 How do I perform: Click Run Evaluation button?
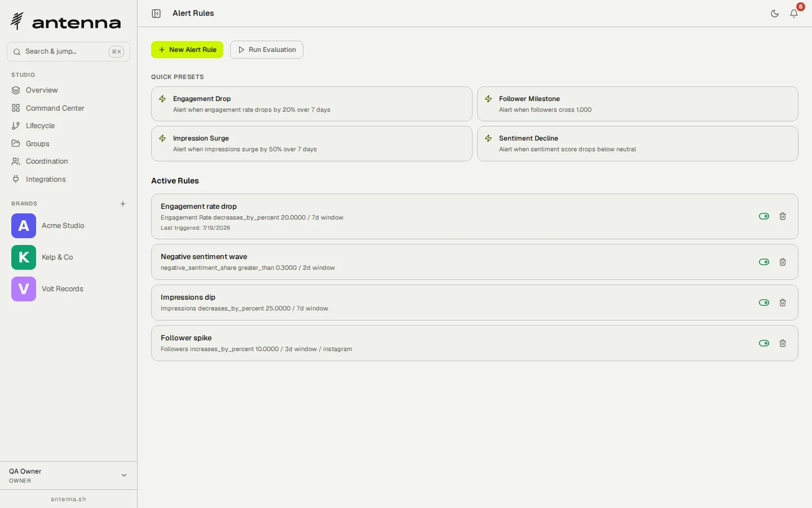tap(267, 50)
